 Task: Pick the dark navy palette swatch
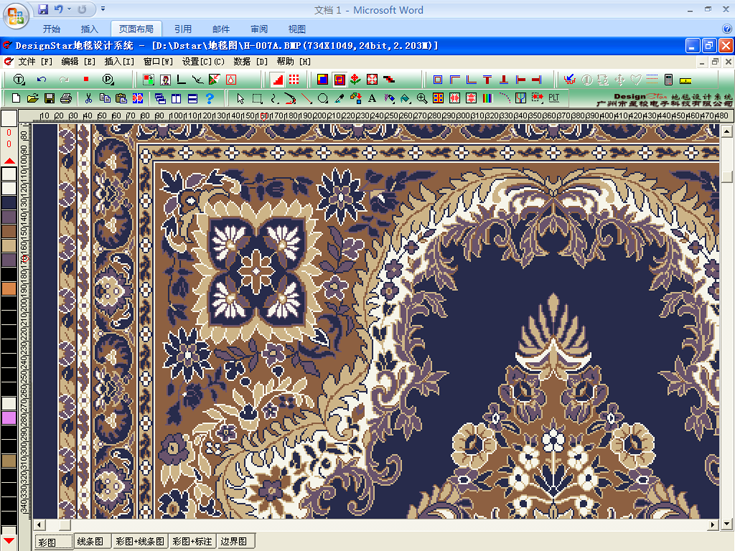9,203
